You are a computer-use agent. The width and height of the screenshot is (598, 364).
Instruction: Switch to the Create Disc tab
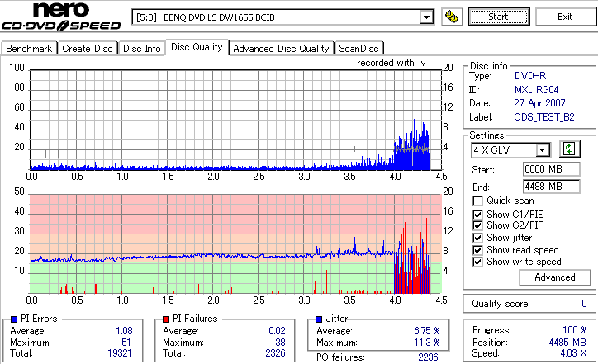(x=88, y=49)
